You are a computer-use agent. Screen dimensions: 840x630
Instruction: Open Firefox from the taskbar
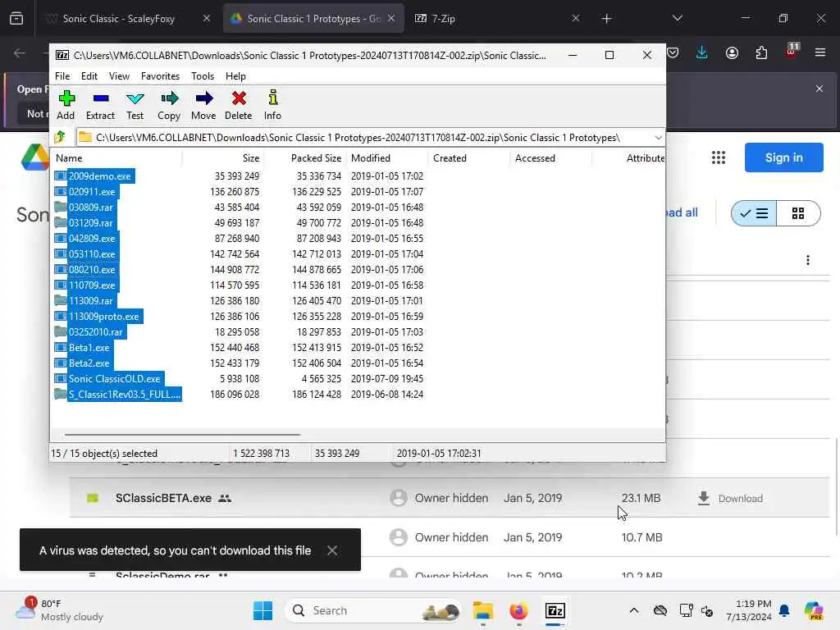(x=518, y=610)
